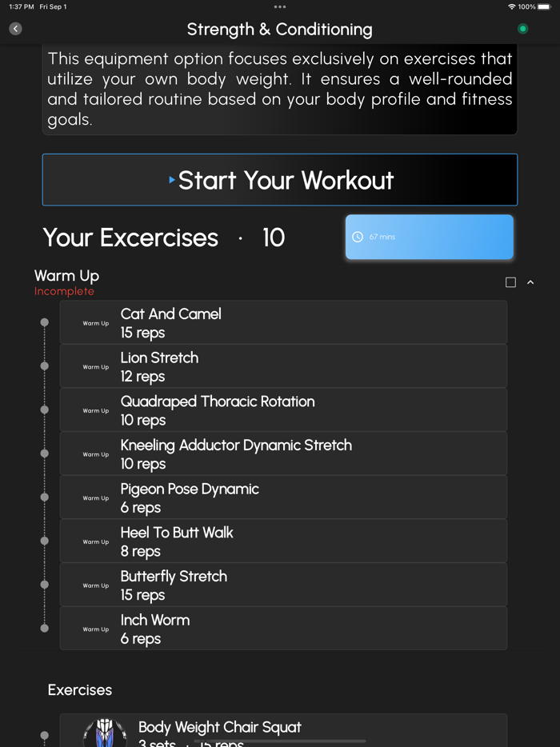Tap the green status dot in the header
This screenshot has width=560, height=747.
click(x=522, y=28)
